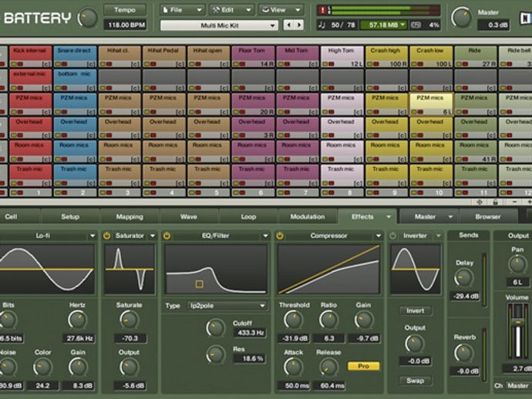The width and height of the screenshot is (532, 399).
Task: Click the red button on Mid Tom cell
Action: coord(287,64)
